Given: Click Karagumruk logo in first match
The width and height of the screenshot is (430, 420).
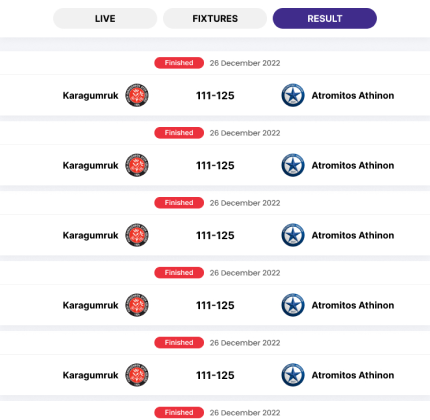Looking at the screenshot, I should coord(137,95).
